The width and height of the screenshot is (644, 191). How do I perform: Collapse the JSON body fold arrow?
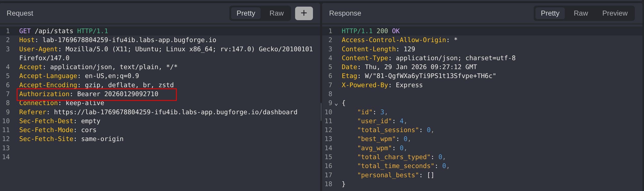tap(336, 104)
